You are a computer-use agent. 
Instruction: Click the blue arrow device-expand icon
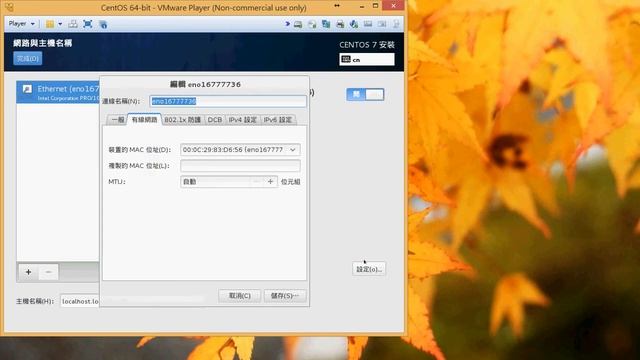pos(287,24)
